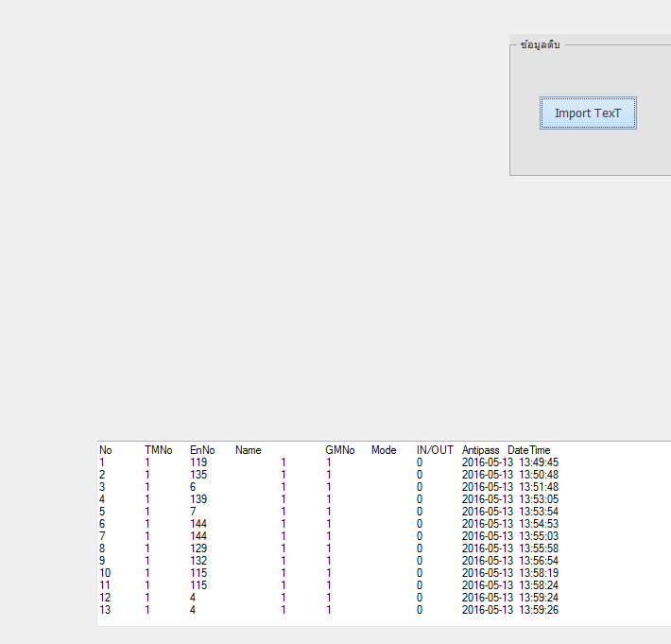Click the TMNo column header
The image size is (671, 644).
159,450
